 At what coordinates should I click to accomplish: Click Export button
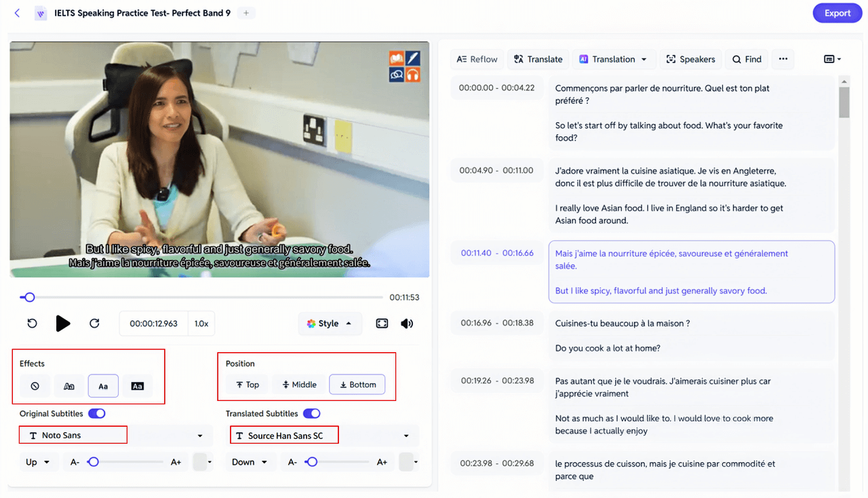point(837,13)
